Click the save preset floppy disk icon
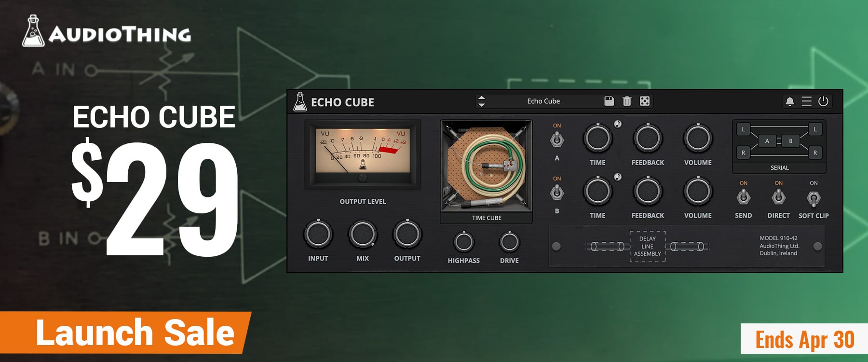The width and height of the screenshot is (868, 362). (609, 101)
